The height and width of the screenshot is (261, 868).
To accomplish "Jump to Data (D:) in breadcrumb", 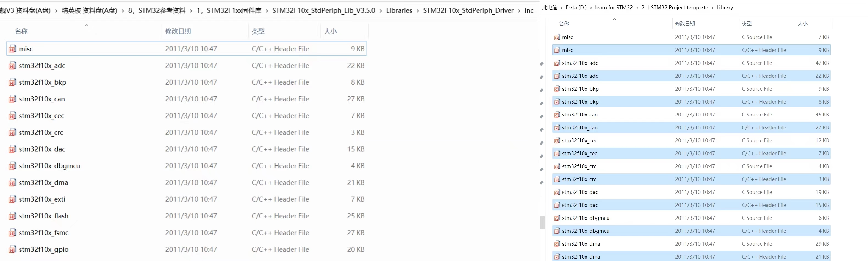I will [576, 8].
